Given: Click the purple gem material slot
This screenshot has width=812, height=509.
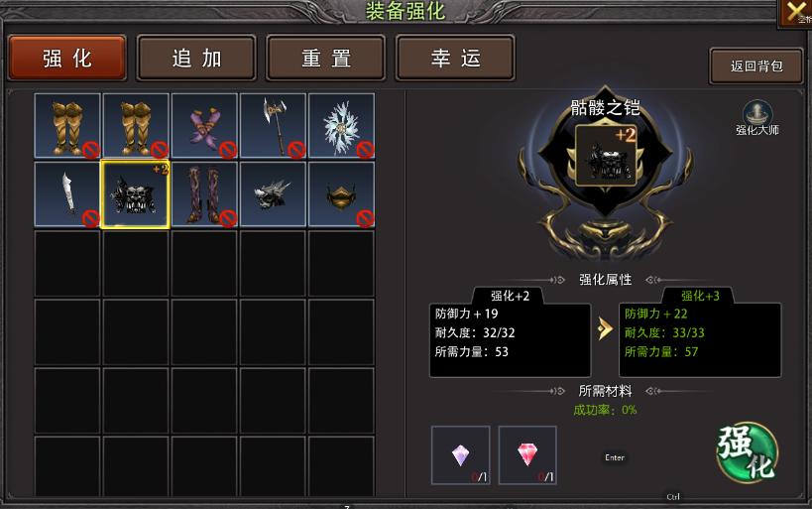Looking at the screenshot, I should tap(460, 455).
